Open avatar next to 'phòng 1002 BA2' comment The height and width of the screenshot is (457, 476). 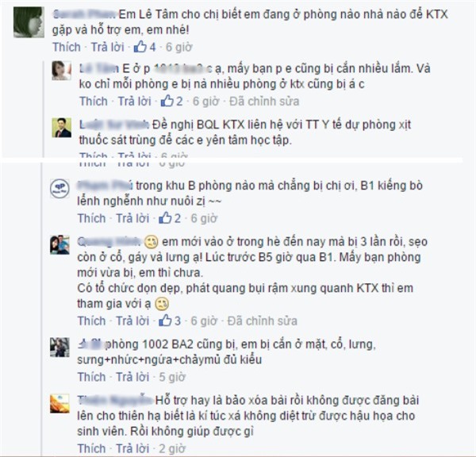(x=59, y=347)
